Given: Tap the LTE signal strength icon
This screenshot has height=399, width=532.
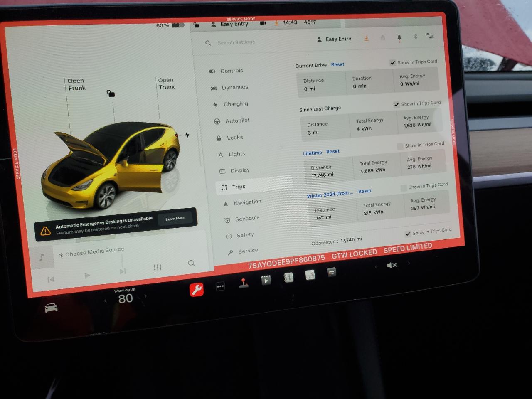Looking at the screenshot, I should tap(430, 36).
